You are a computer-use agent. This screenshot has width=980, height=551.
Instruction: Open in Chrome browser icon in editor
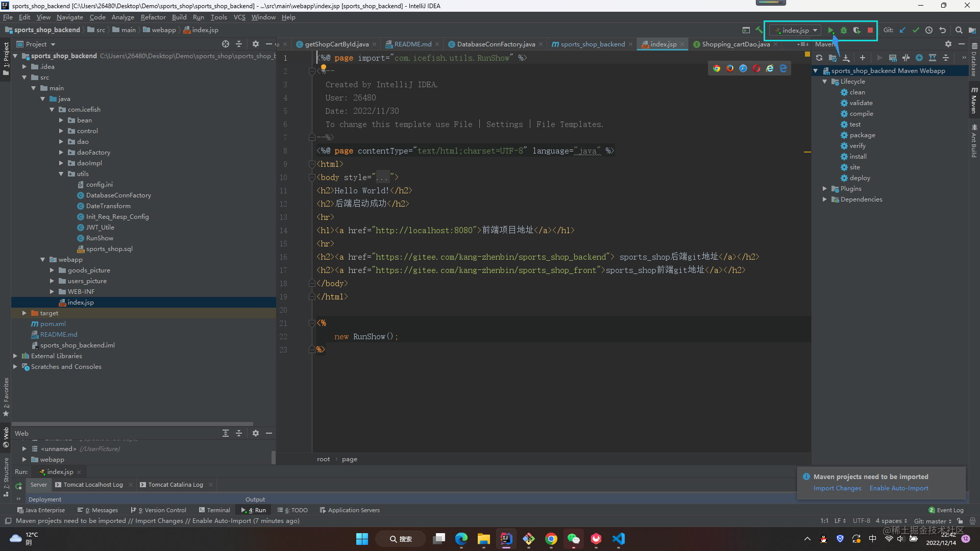pos(717,68)
